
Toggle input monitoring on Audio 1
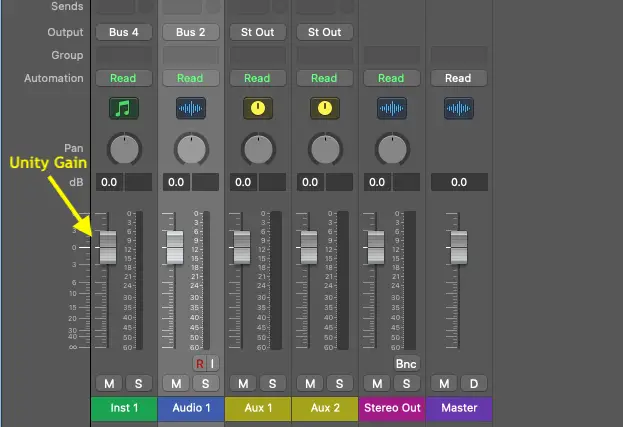[x=212, y=363]
